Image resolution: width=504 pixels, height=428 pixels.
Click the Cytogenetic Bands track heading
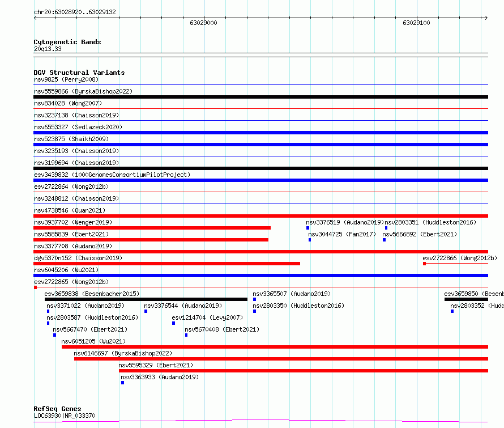[67, 42]
